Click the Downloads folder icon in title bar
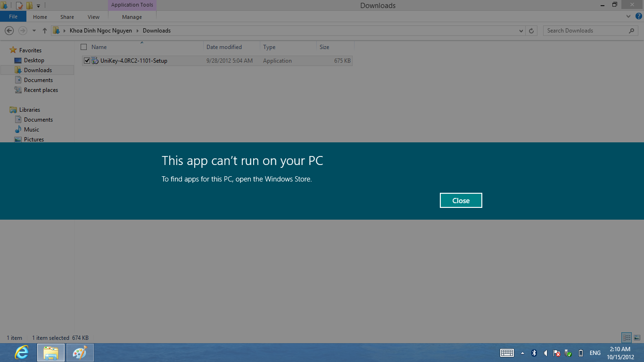The width and height of the screenshot is (644, 362). [x=4, y=6]
